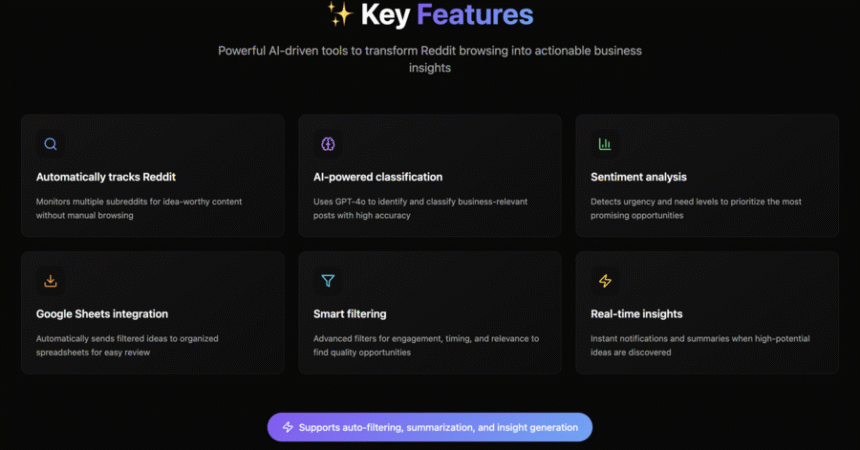The image size is (860, 450).
Task: Click the Supports auto-filtering banner button
Action: click(x=430, y=427)
